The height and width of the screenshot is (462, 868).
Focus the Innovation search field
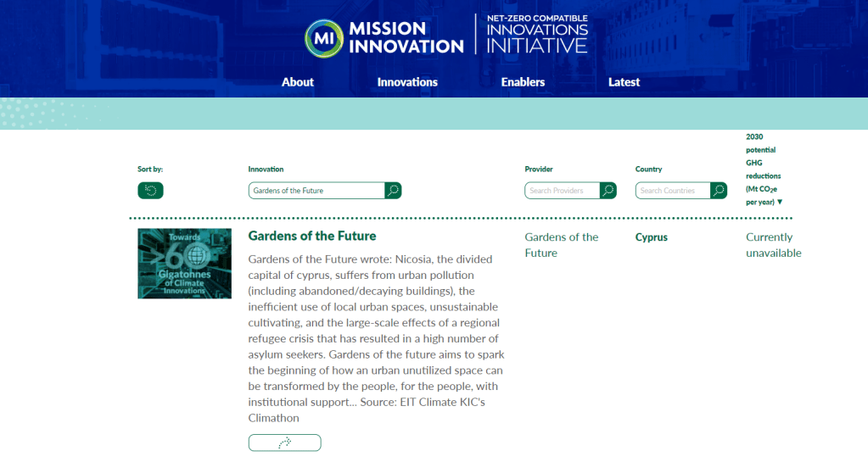pos(316,191)
